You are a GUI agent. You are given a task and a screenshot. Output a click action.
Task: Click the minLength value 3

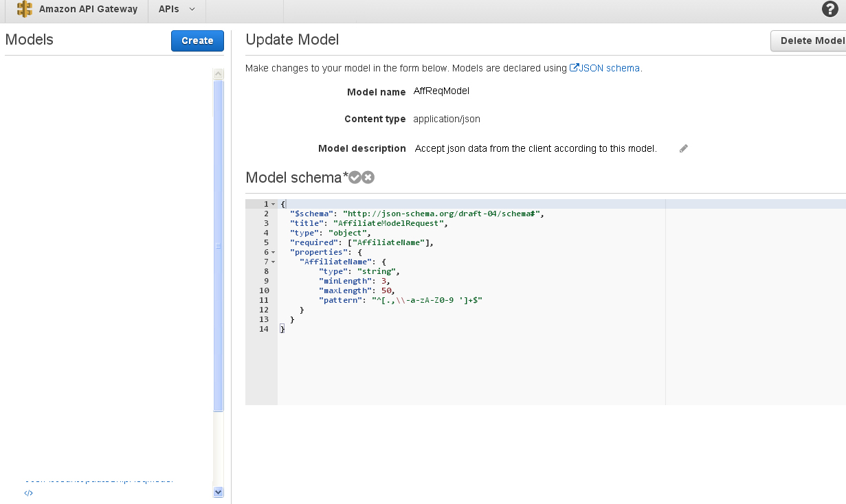(383, 281)
